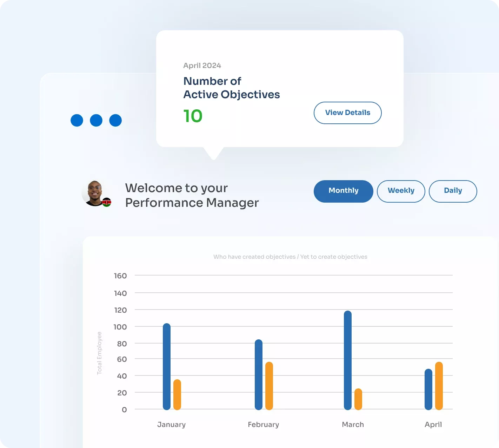Switch to the Daily view
The image size is (499, 448).
(453, 191)
